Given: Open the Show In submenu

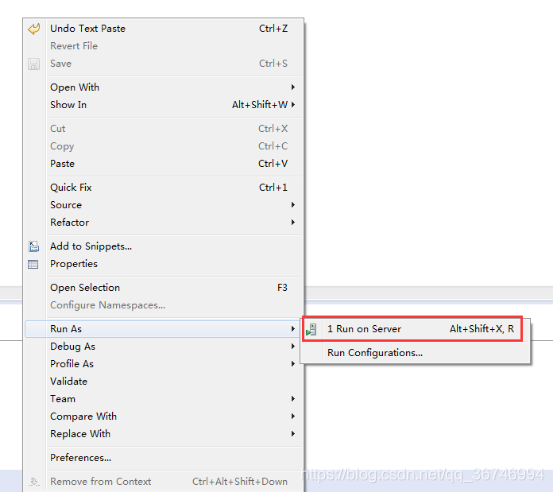Looking at the screenshot, I should tap(163, 105).
